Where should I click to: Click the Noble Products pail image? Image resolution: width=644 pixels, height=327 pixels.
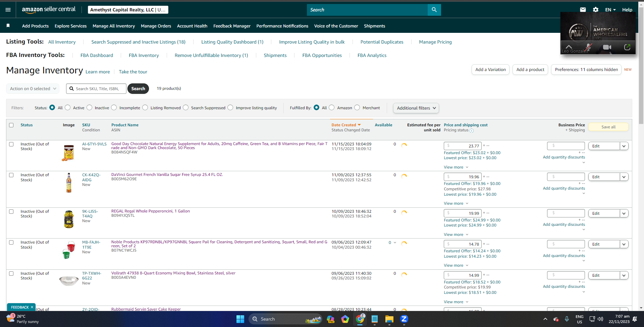69,250
